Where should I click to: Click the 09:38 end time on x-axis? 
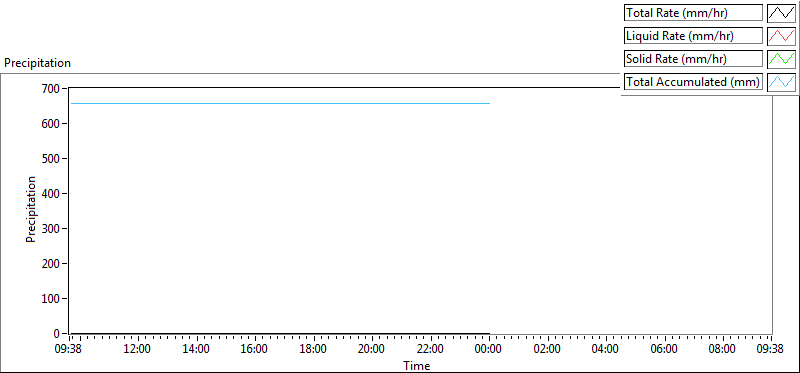tap(770, 350)
